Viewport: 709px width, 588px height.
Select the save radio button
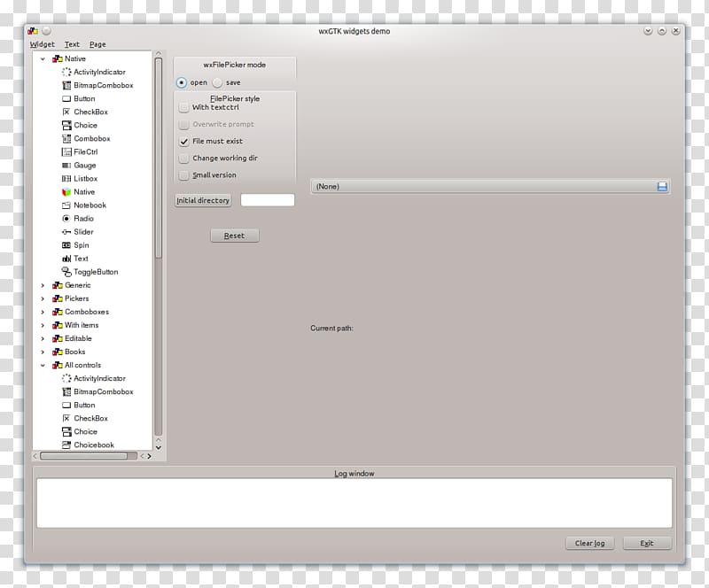217,82
